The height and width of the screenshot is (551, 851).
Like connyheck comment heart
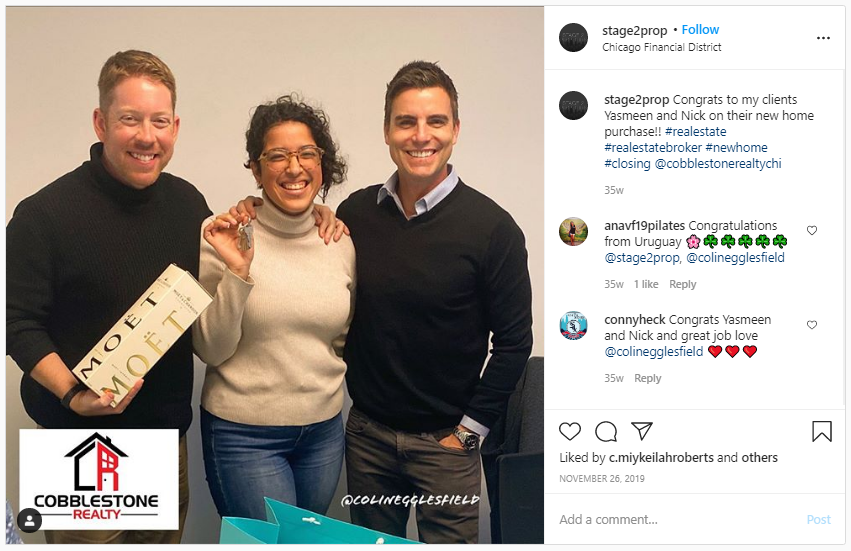(x=812, y=325)
